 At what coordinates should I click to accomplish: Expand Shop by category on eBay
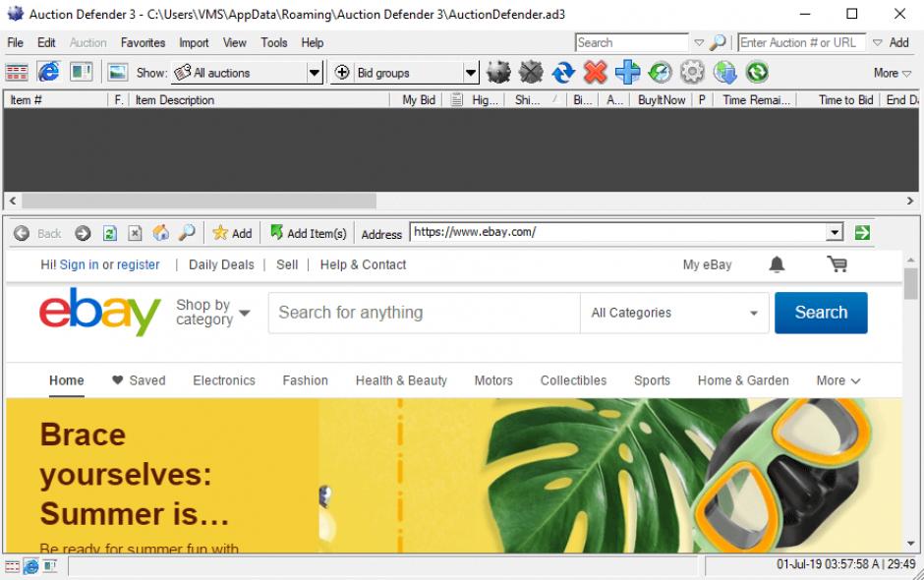coord(212,312)
